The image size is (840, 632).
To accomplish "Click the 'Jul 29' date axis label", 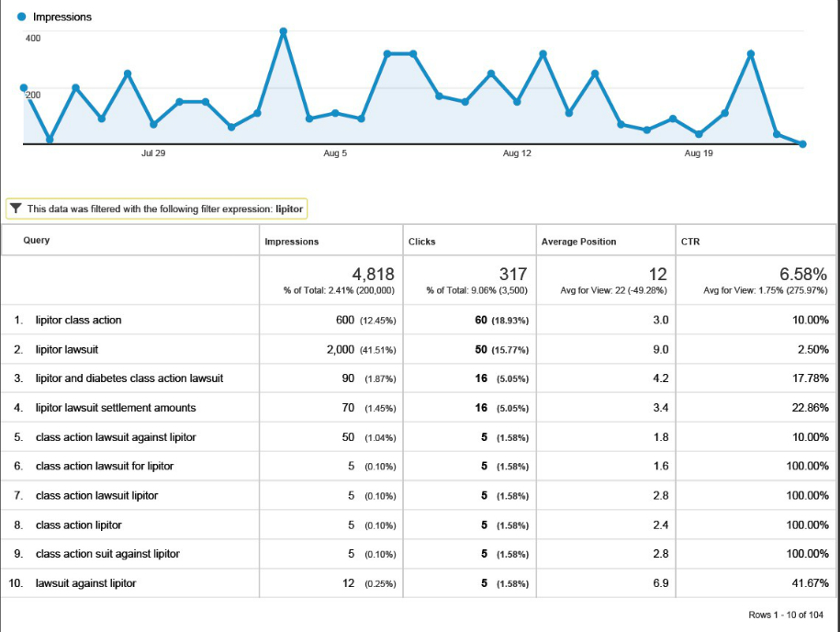I will (153, 153).
